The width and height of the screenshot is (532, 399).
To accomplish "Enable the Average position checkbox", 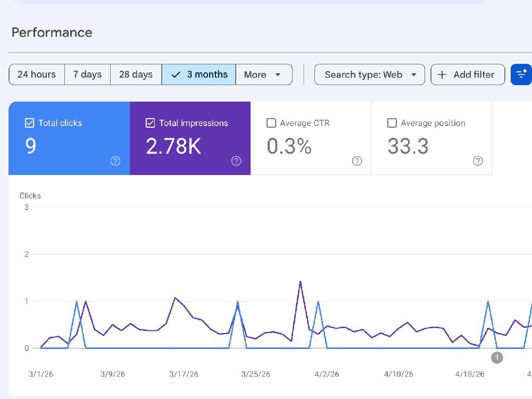I will (x=392, y=123).
